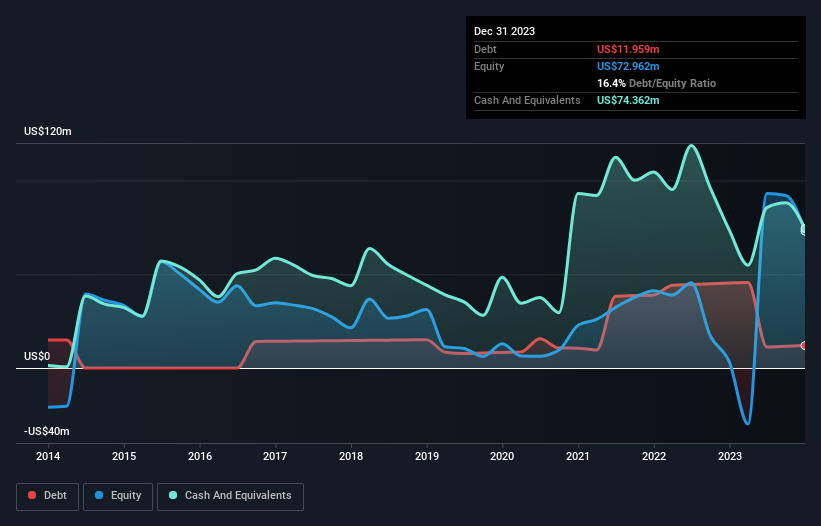The width and height of the screenshot is (821, 526).
Task: Click the teal Cash And Equivalents legend dot
Action: click(x=173, y=495)
